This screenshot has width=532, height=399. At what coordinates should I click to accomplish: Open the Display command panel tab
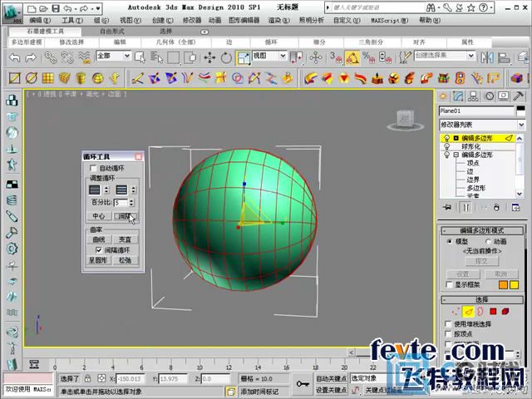[x=504, y=96]
